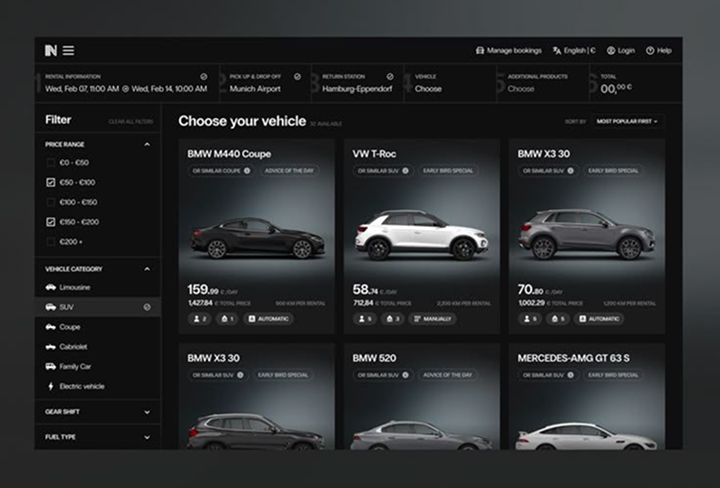The height and width of the screenshot is (488, 720).
Task: Click the Pick Up & Drop Off edit icon
Action: point(298,77)
